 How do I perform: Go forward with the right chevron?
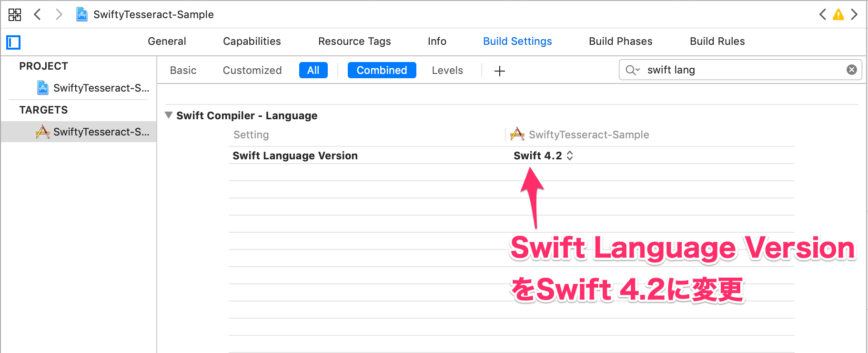coord(59,14)
